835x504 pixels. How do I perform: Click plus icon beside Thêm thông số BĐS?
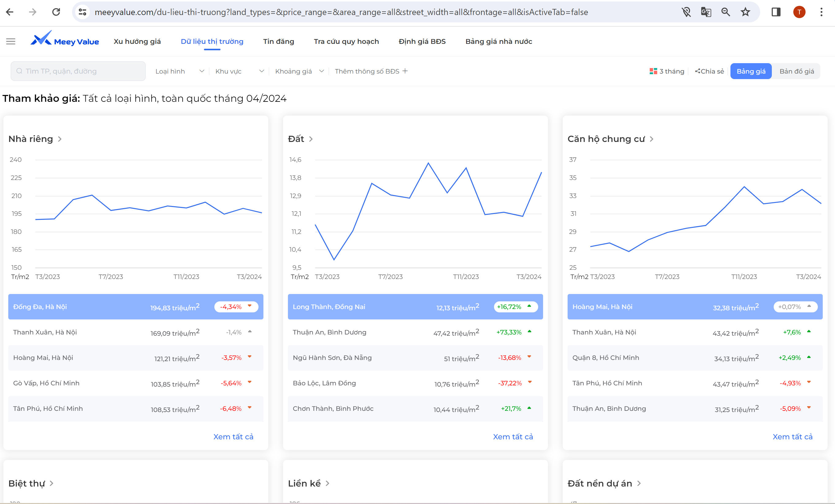[405, 71]
